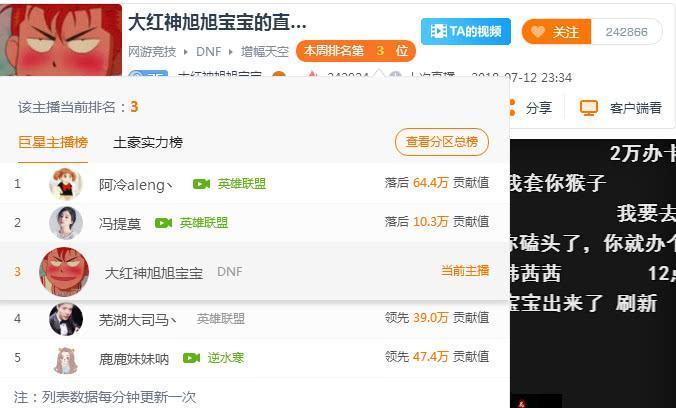Click the 分享 share label
The image size is (676, 408).
539,108
